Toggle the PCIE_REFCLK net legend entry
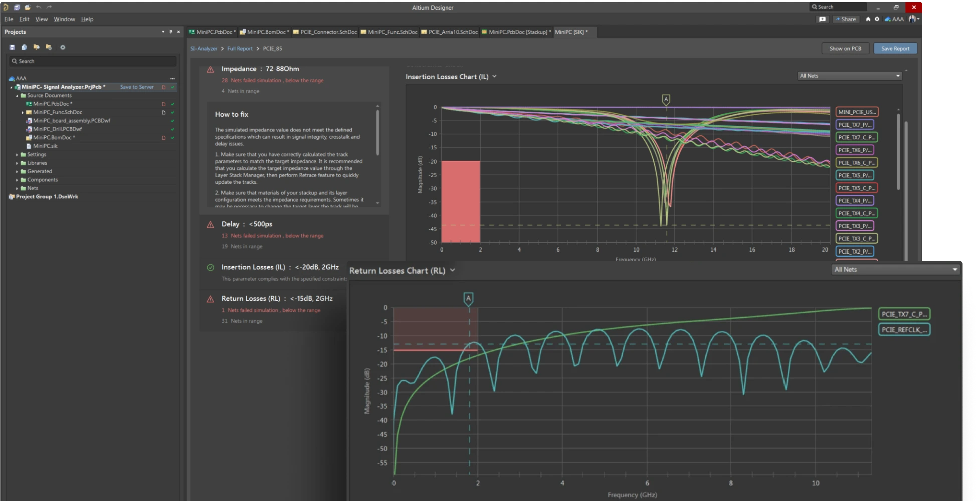The width and height of the screenshot is (980, 501). click(904, 330)
